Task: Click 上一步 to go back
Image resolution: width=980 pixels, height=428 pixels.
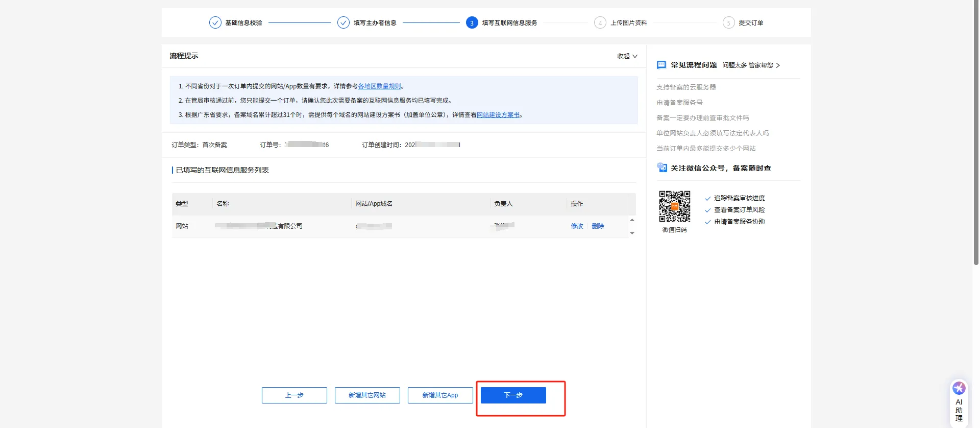Action: coord(294,395)
